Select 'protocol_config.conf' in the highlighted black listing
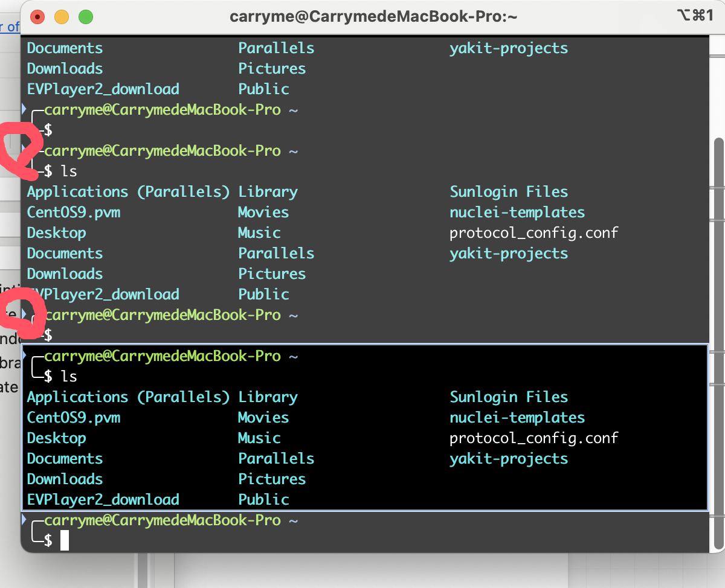725x588 pixels. tap(534, 438)
